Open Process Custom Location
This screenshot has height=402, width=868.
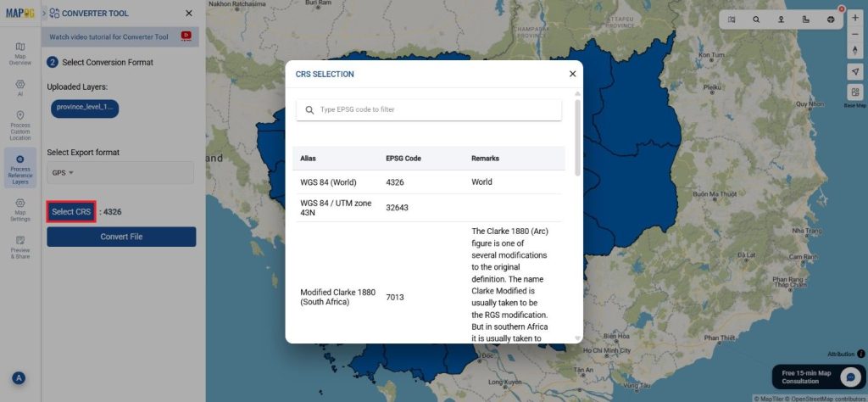coord(20,126)
